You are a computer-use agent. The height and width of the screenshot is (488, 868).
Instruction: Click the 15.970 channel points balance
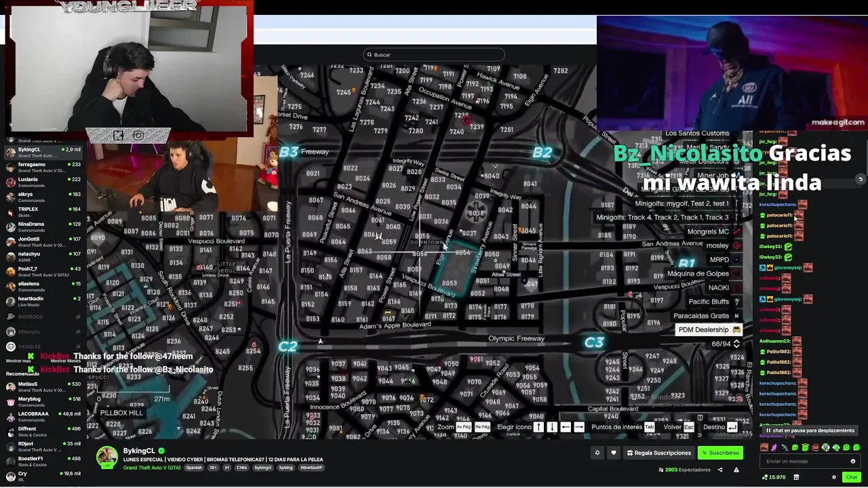click(773, 477)
